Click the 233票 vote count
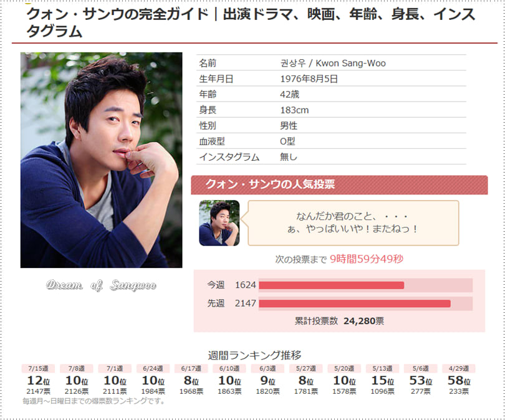This screenshot has height=420, width=505. [x=459, y=392]
